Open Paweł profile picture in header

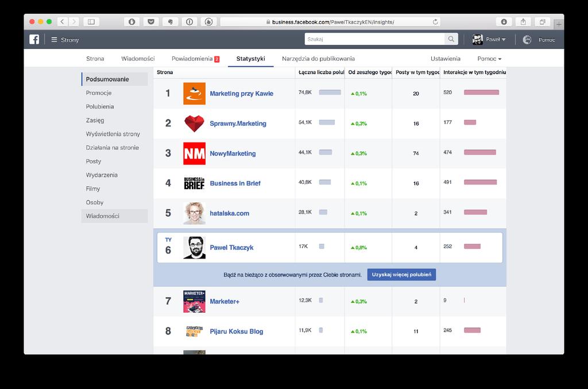[477, 40]
